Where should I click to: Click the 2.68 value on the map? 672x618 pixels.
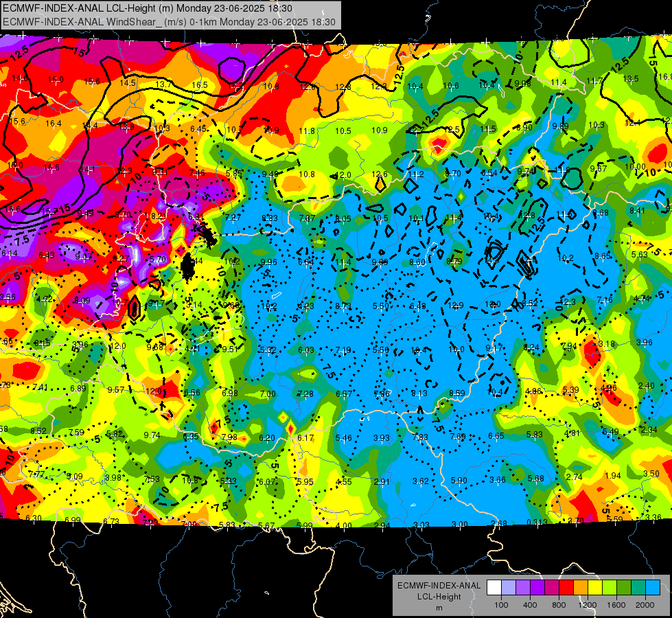pyautogui.click(x=499, y=523)
